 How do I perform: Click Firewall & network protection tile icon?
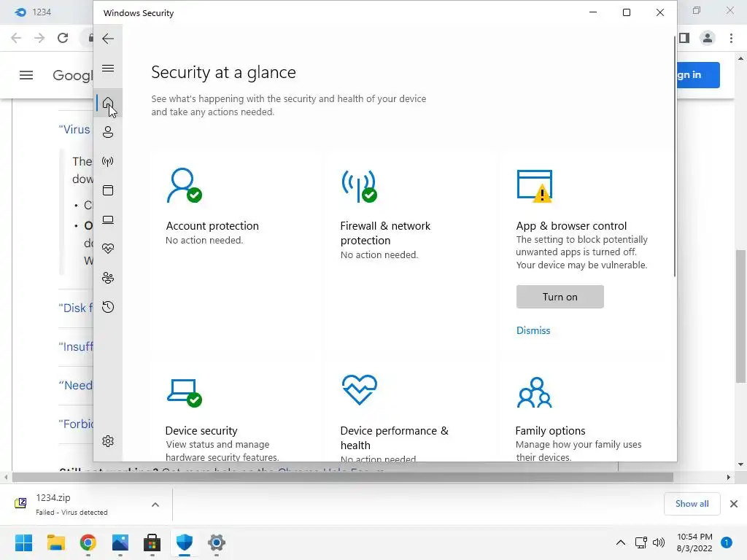359,186
